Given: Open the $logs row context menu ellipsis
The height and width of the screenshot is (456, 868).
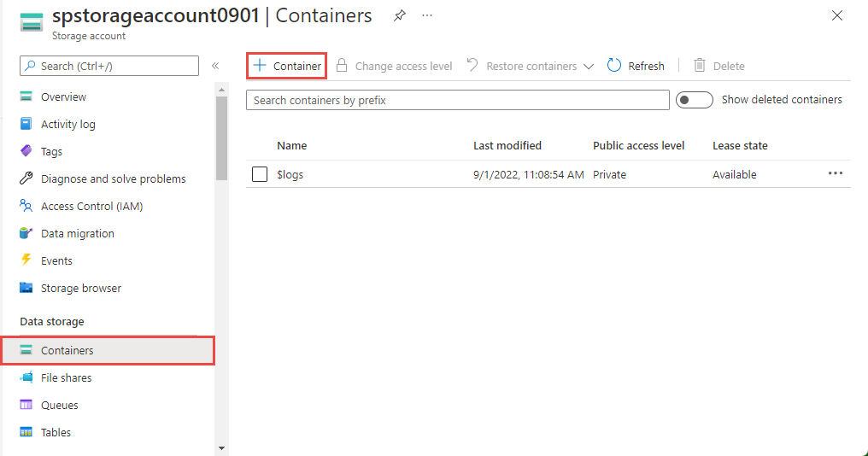Looking at the screenshot, I should [835, 173].
